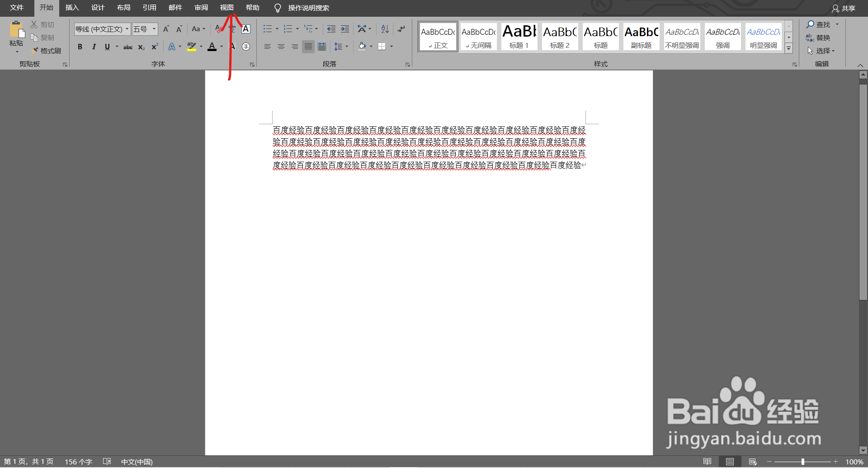Click the Copy (复制) button
This screenshot has height=468, width=868.
coord(42,37)
